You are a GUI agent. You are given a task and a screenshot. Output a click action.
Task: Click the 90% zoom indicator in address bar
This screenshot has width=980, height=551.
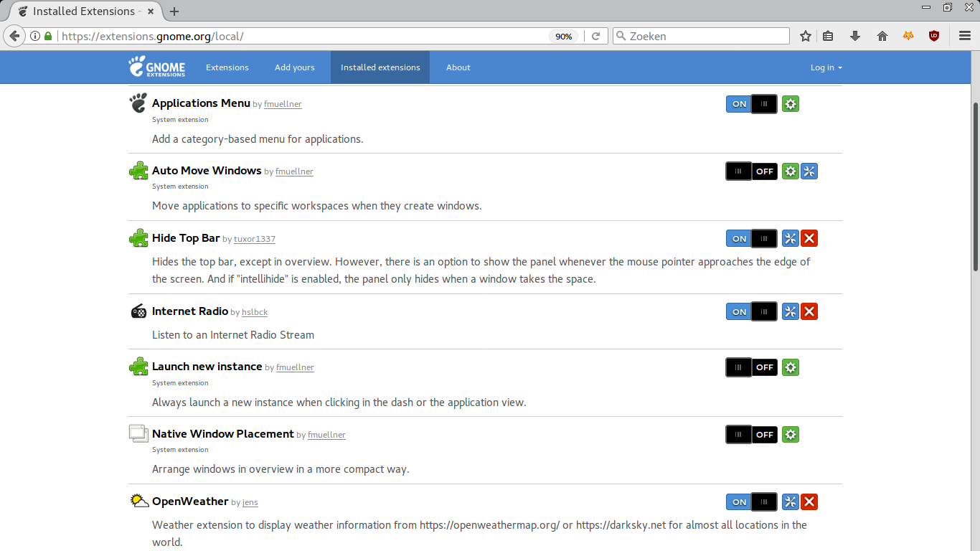pos(564,36)
